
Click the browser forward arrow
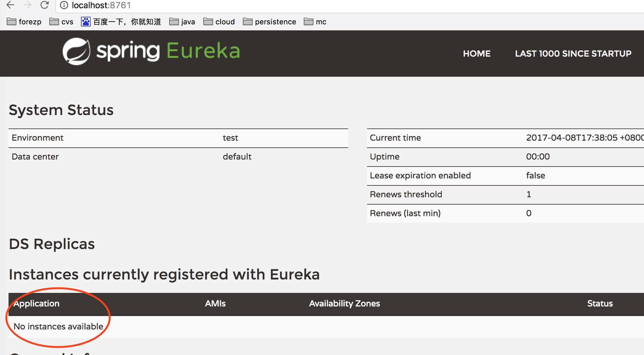pos(27,5)
